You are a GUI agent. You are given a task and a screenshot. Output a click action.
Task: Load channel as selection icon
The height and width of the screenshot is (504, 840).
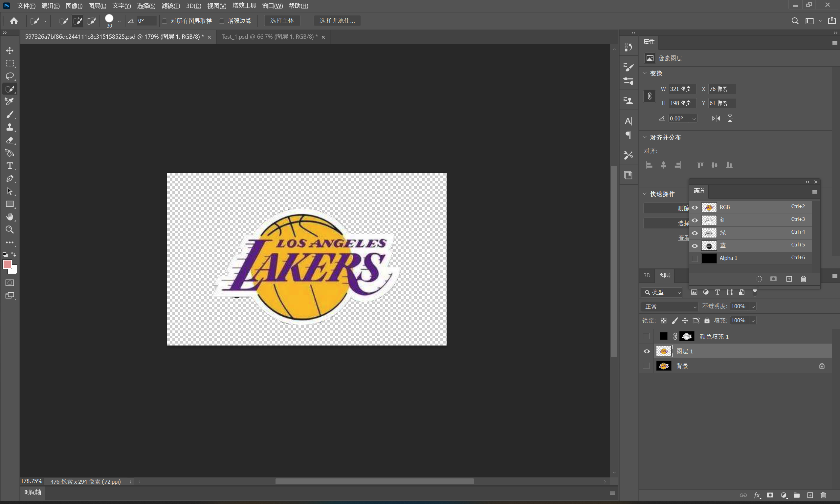coord(759,279)
